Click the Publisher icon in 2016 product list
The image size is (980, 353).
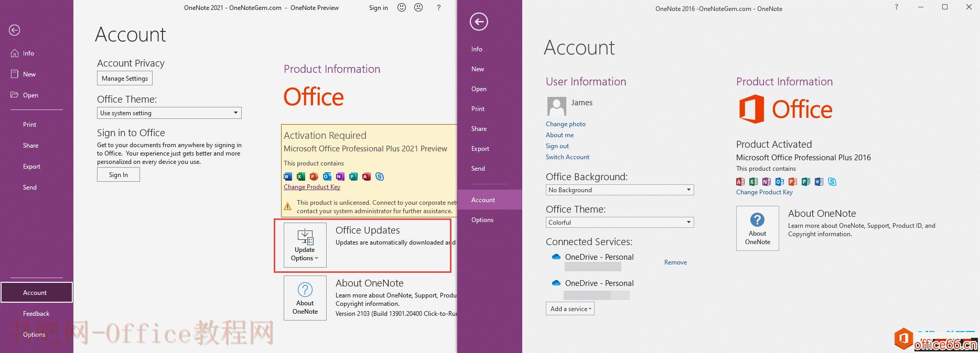pos(806,182)
